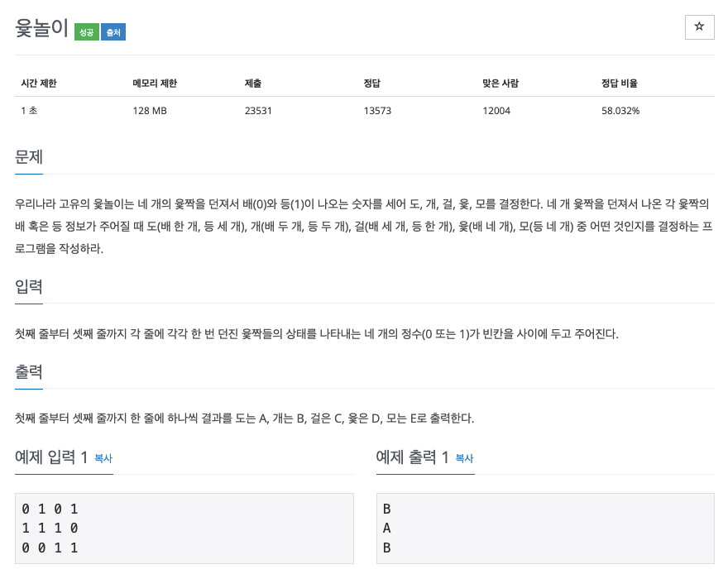The width and height of the screenshot is (728, 574).
Task: Click the 128 MB memory value
Action: click(150, 111)
